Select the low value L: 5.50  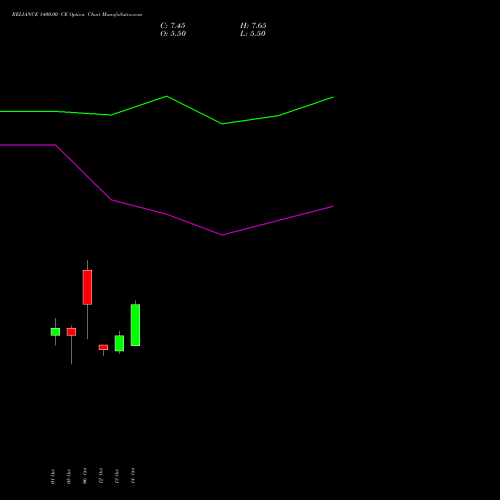click(x=253, y=34)
